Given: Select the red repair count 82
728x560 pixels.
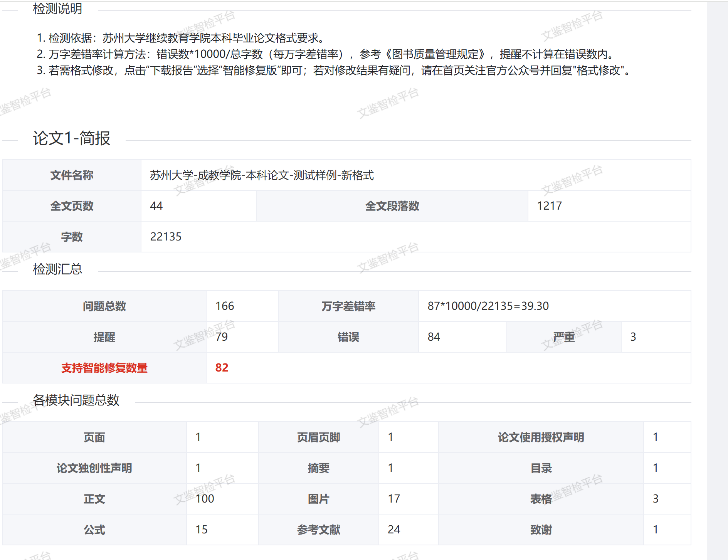Looking at the screenshot, I should 222,368.
